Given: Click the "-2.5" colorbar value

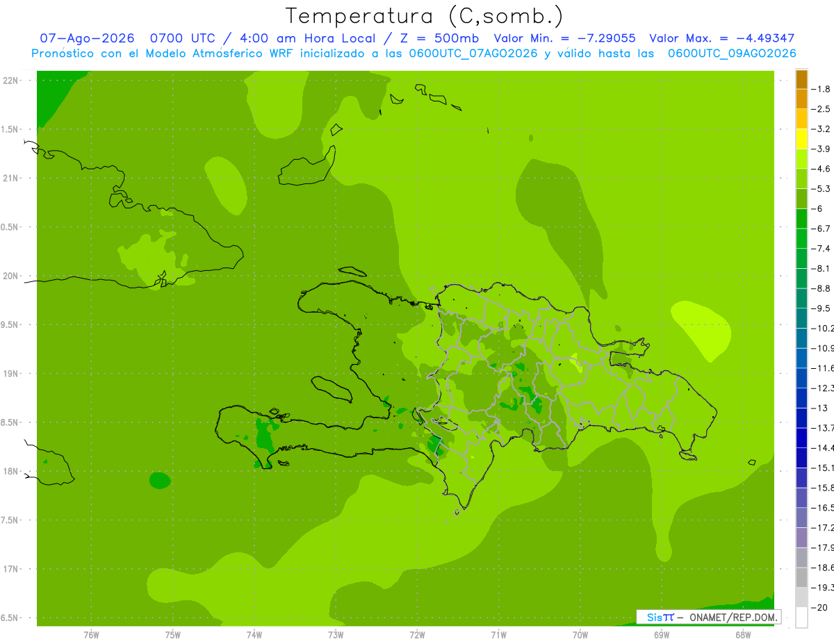Looking at the screenshot, I should click(821, 109).
